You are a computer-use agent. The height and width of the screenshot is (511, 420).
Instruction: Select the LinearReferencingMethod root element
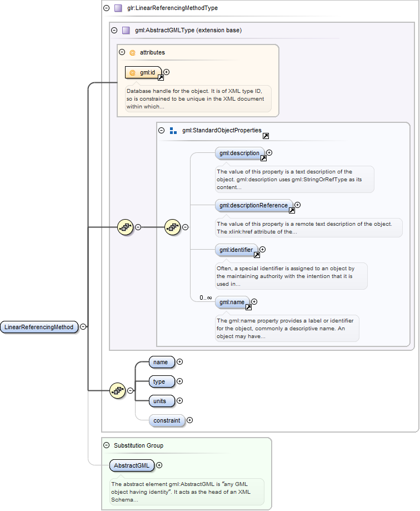[x=39, y=327]
